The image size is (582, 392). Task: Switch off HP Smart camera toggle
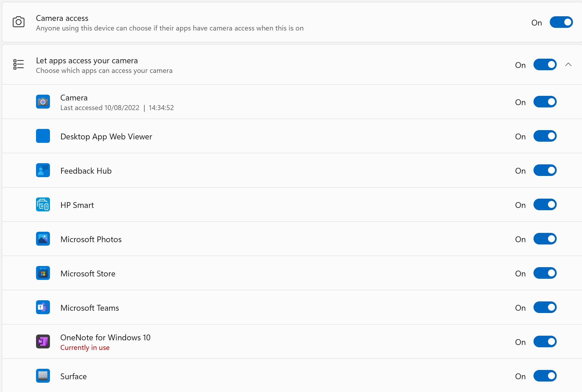(x=545, y=205)
